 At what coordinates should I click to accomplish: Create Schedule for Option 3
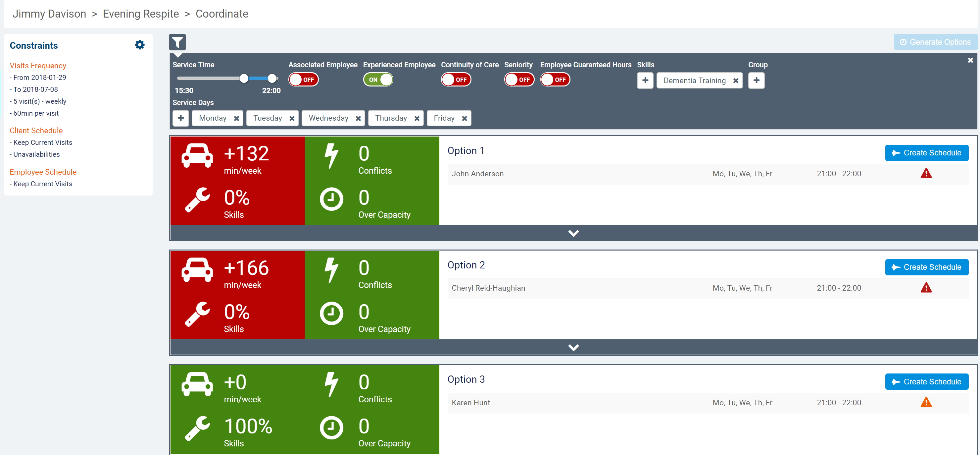pyautogui.click(x=926, y=381)
